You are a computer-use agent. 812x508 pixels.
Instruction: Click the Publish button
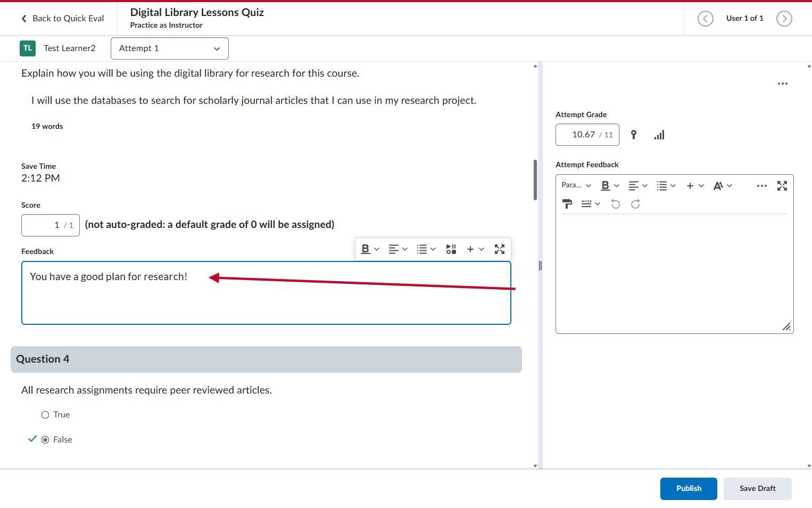click(x=689, y=489)
